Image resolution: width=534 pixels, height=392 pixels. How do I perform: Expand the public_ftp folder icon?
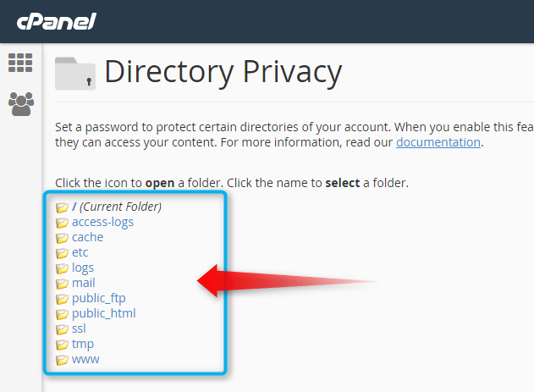click(x=62, y=299)
